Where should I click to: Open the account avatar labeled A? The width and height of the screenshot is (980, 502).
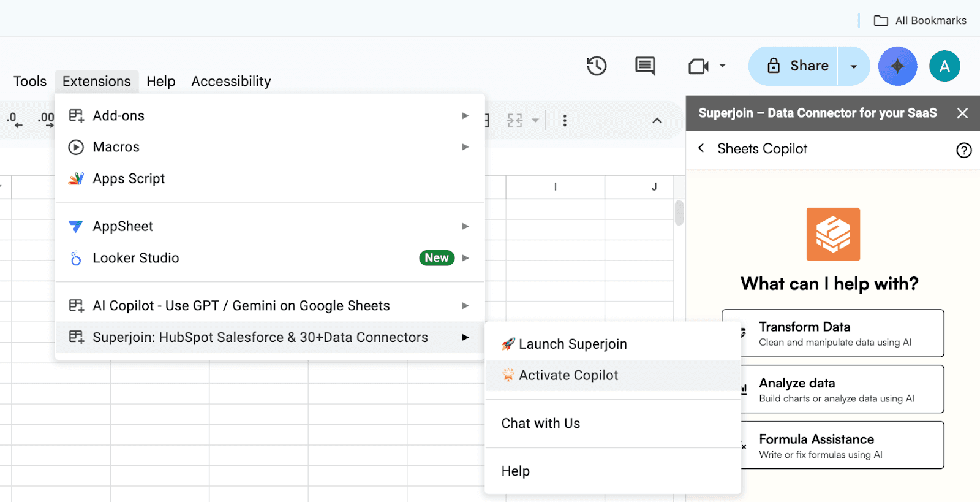click(944, 66)
